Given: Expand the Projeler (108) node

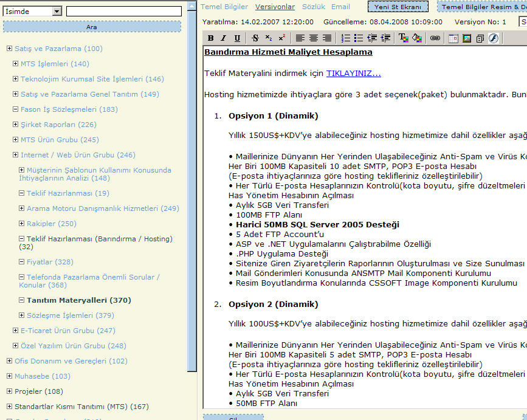Looking at the screenshot, I should point(9,391).
